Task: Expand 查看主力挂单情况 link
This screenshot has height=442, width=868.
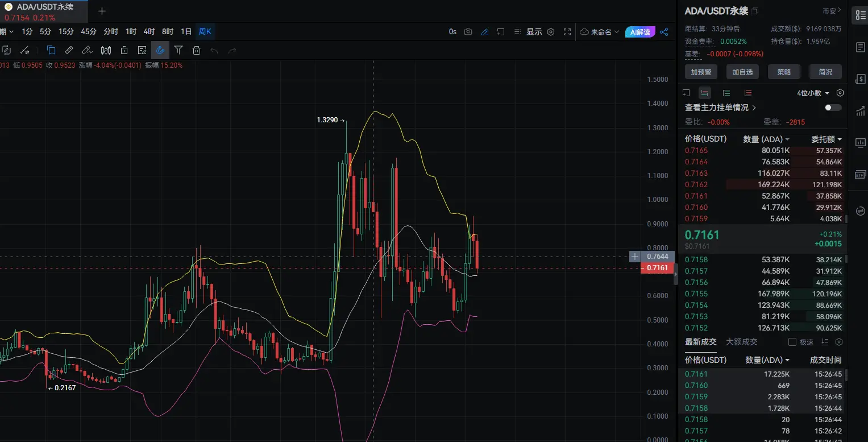Action: click(720, 108)
